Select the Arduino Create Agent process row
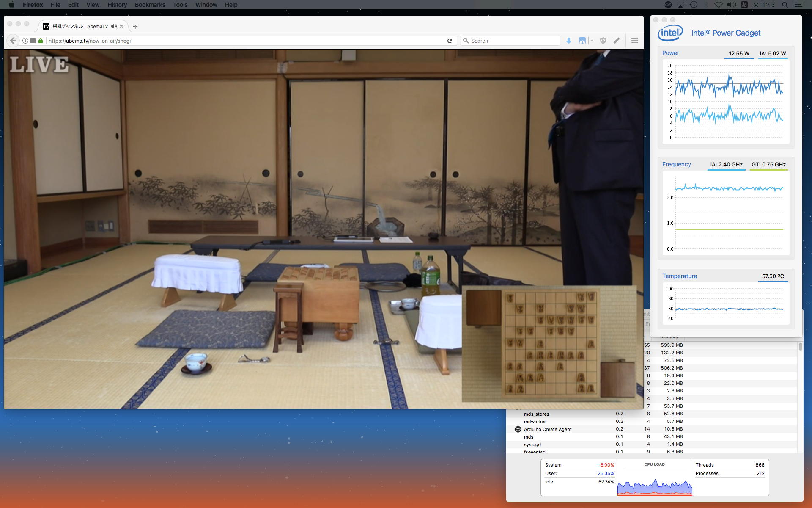Screen dimensions: 812x508 [x=547, y=429]
